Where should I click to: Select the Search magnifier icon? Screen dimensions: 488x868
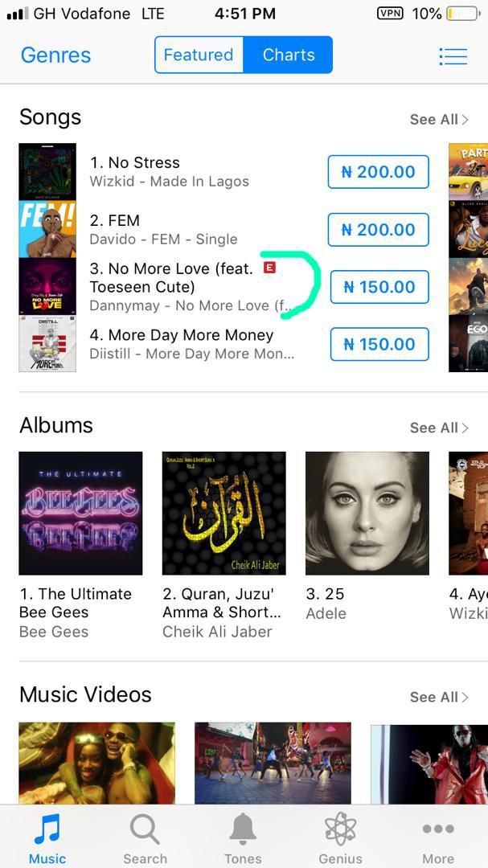tap(145, 828)
